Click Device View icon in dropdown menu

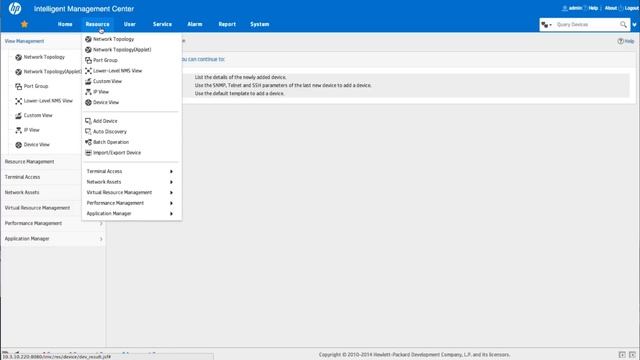88,102
